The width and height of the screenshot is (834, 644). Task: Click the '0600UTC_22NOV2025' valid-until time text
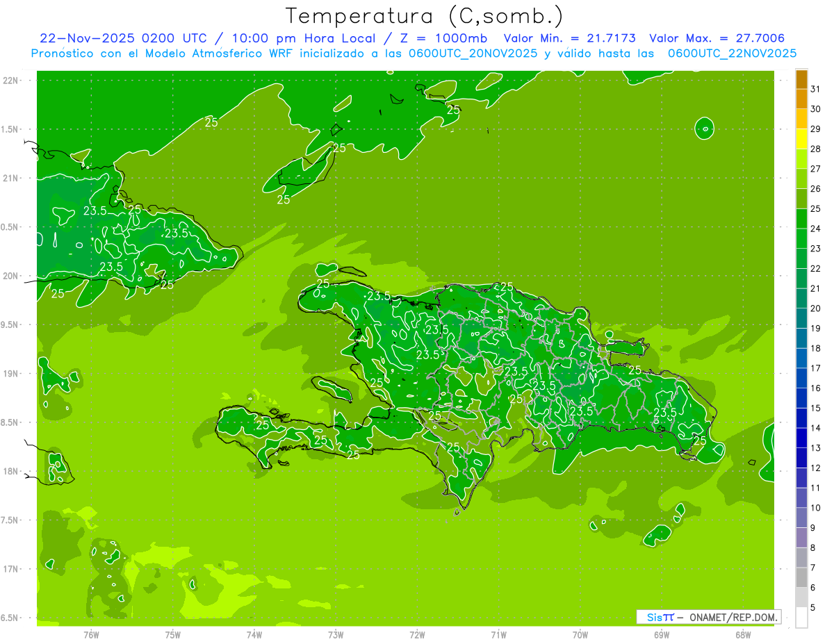tap(732, 53)
